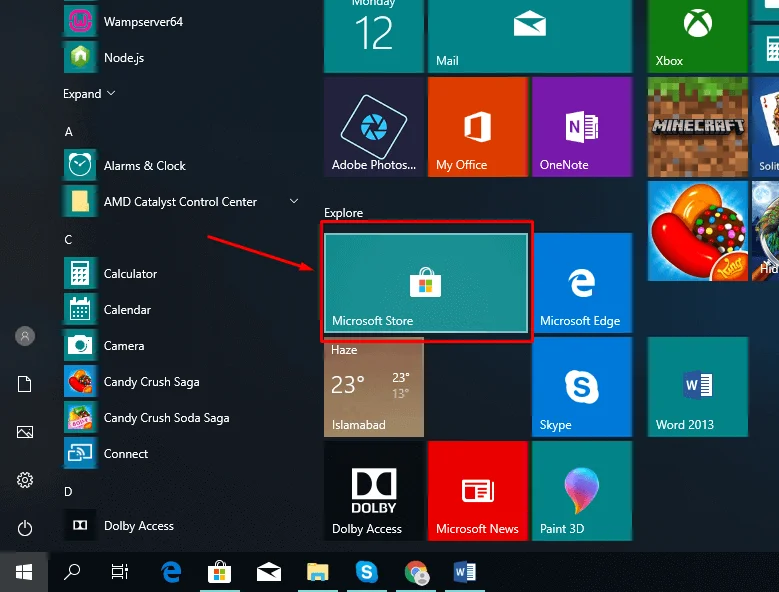
Task: Click the letter D section header
Action: click(x=69, y=492)
